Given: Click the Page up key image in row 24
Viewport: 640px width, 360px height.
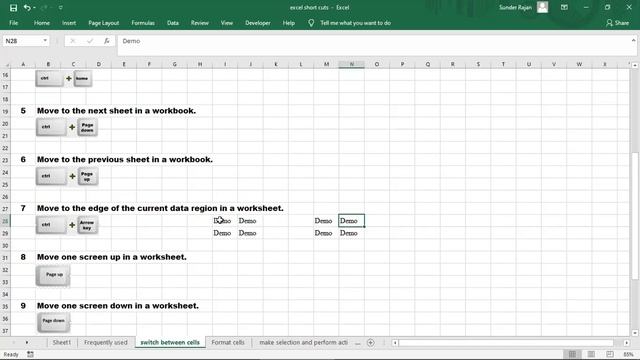Looking at the screenshot, I should [x=87, y=176].
